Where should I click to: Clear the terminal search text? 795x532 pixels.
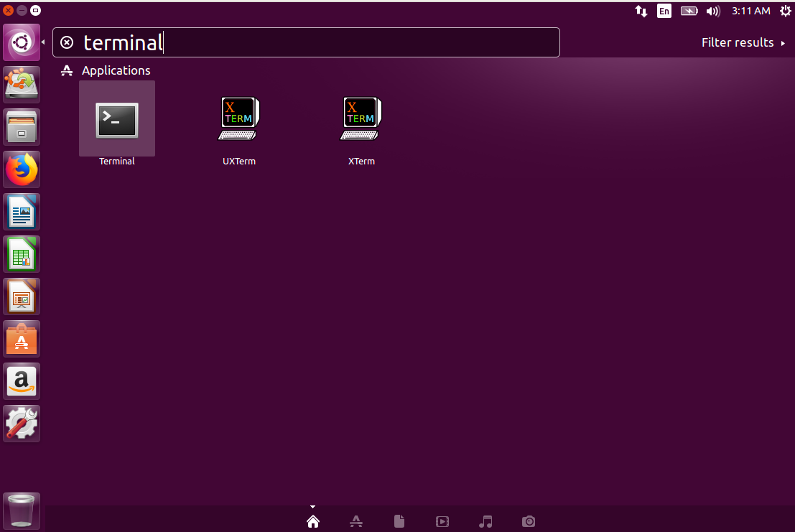(x=67, y=42)
